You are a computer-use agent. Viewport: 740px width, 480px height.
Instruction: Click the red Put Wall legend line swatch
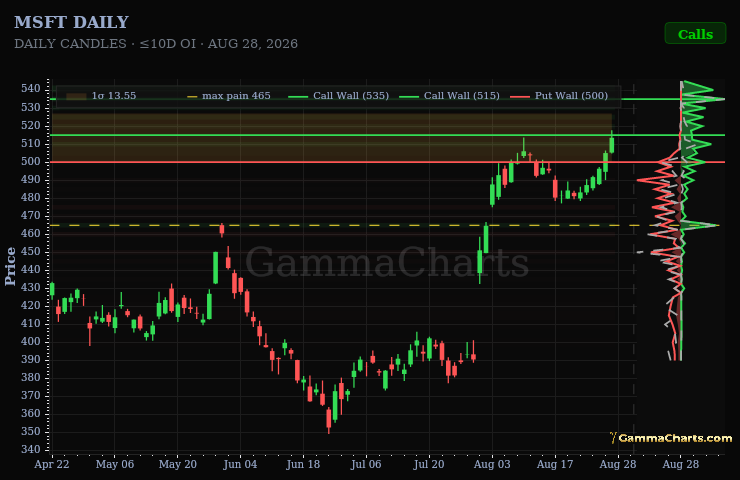520,97
